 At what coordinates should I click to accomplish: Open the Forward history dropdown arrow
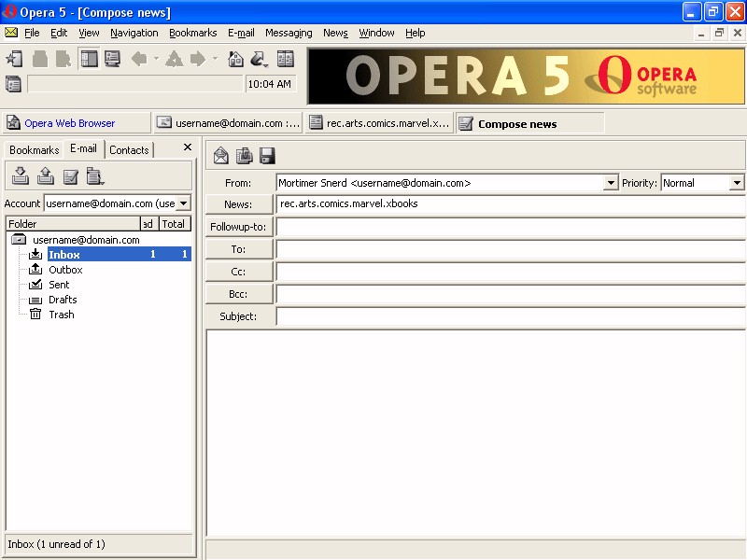(216, 59)
